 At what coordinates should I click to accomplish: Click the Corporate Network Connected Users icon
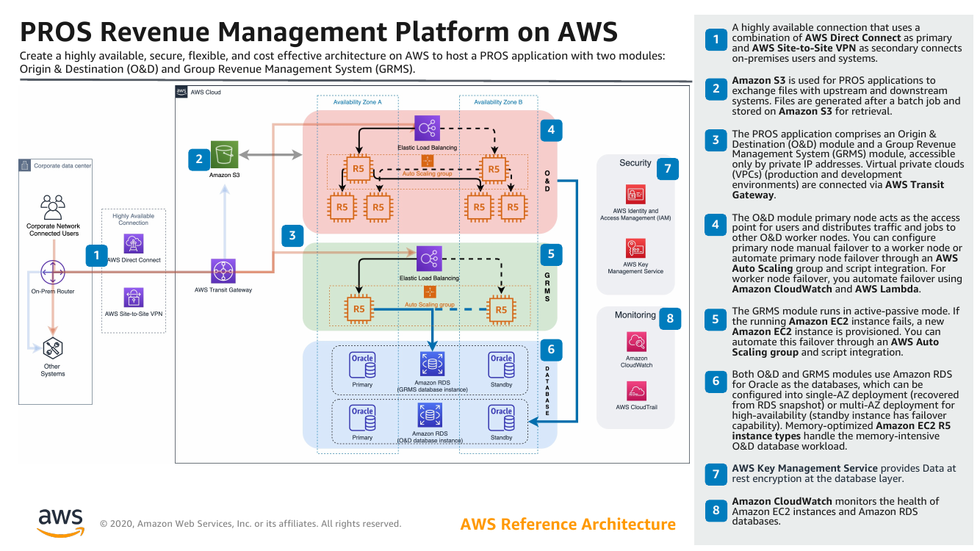54,206
